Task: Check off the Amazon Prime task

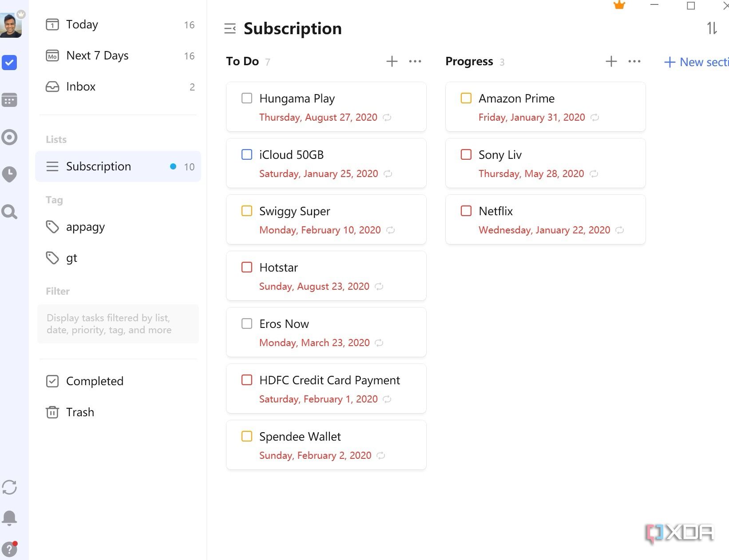Action: pos(466,98)
